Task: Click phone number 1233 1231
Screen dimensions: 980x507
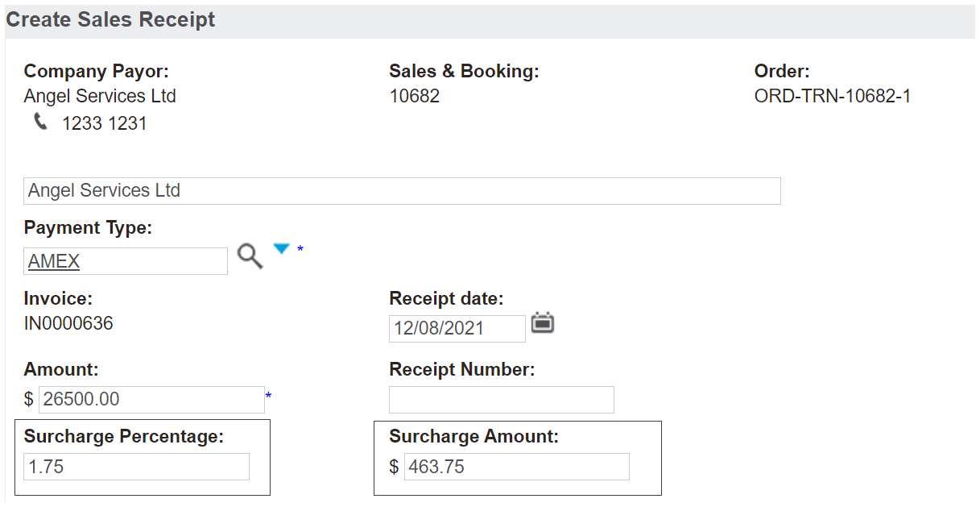Action: 105,124
